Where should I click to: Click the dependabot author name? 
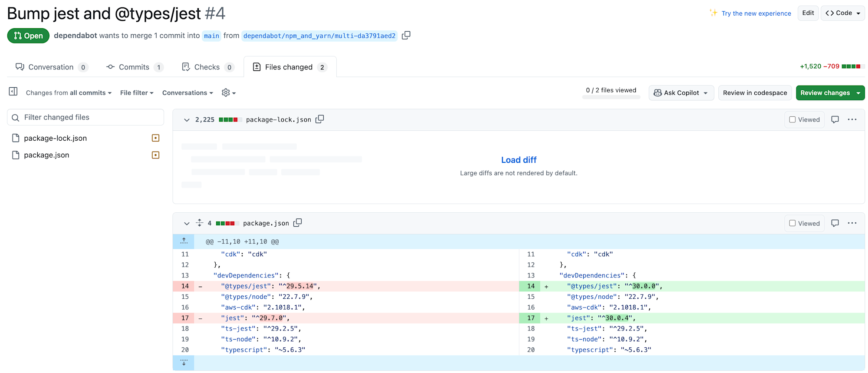coord(76,36)
